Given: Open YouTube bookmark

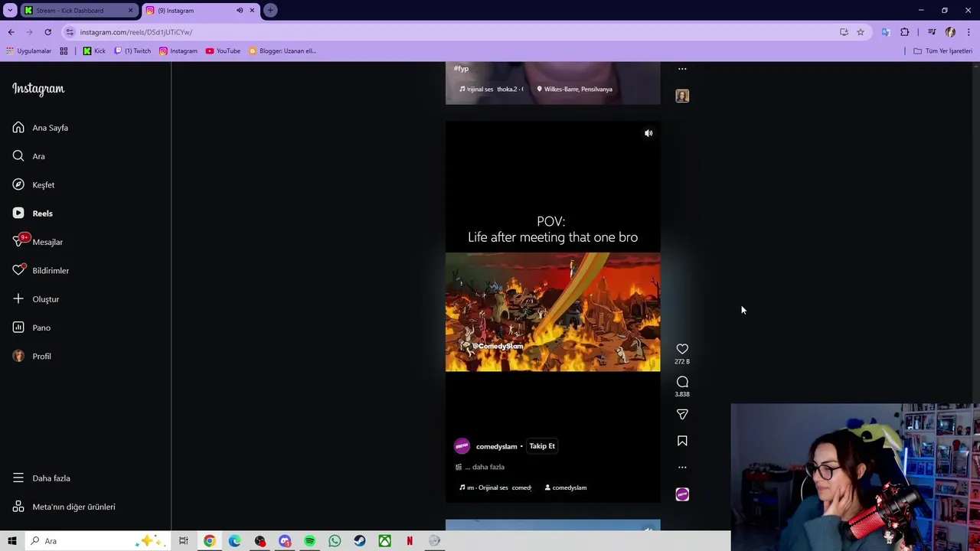Looking at the screenshot, I should 223,51.
